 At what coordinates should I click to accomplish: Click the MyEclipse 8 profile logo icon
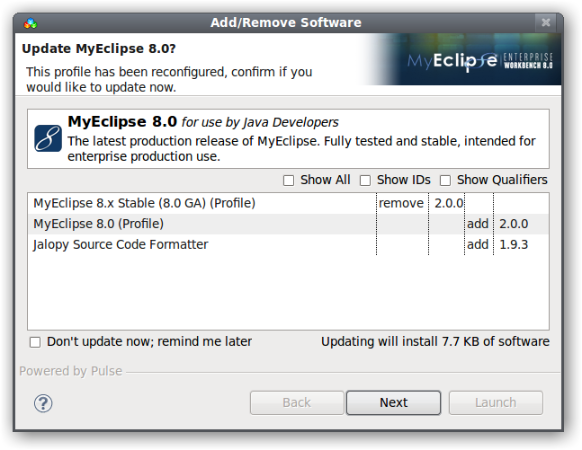point(48,138)
